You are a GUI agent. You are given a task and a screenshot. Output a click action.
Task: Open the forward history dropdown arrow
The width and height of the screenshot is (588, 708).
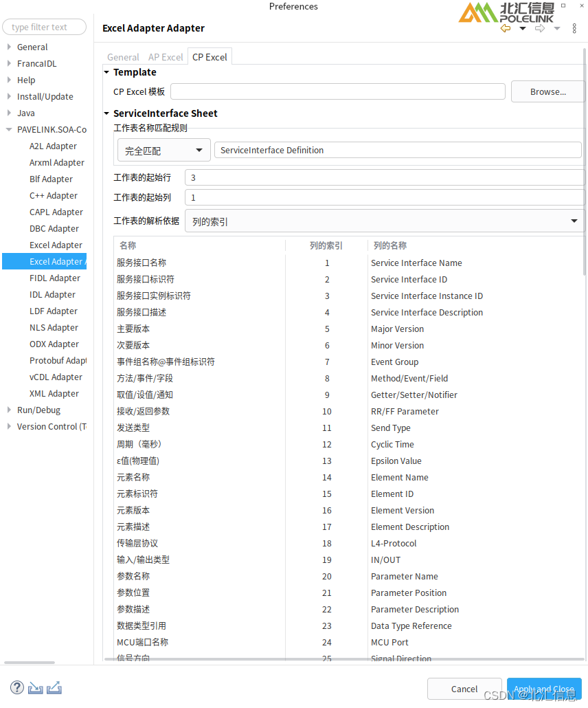[557, 28]
